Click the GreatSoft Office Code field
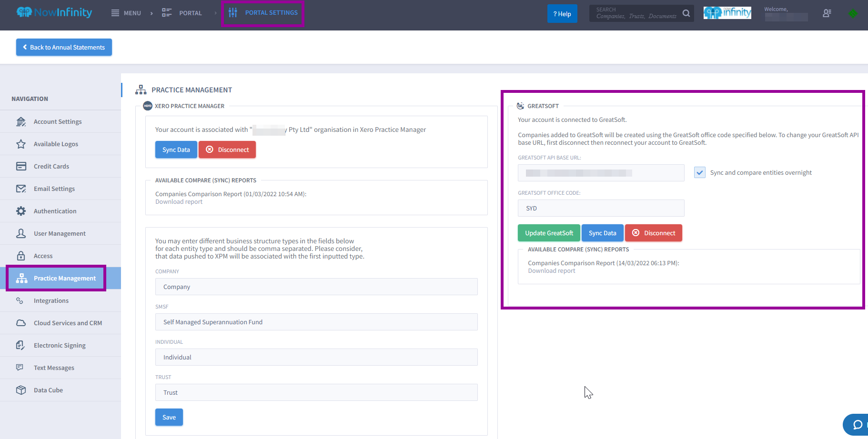Viewport: 868px width, 439px height. point(601,208)
